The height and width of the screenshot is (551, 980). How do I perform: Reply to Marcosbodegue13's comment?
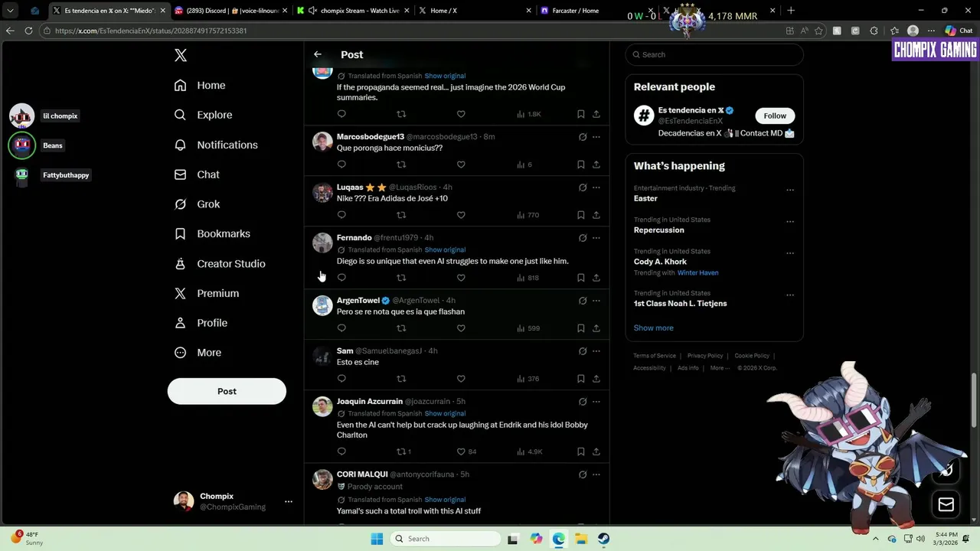(x=341, y=165)
